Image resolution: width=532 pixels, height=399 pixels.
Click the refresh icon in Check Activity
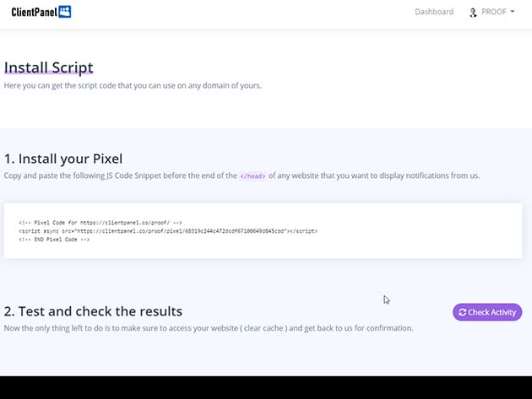pyautogui.click(x=462, y=312)
